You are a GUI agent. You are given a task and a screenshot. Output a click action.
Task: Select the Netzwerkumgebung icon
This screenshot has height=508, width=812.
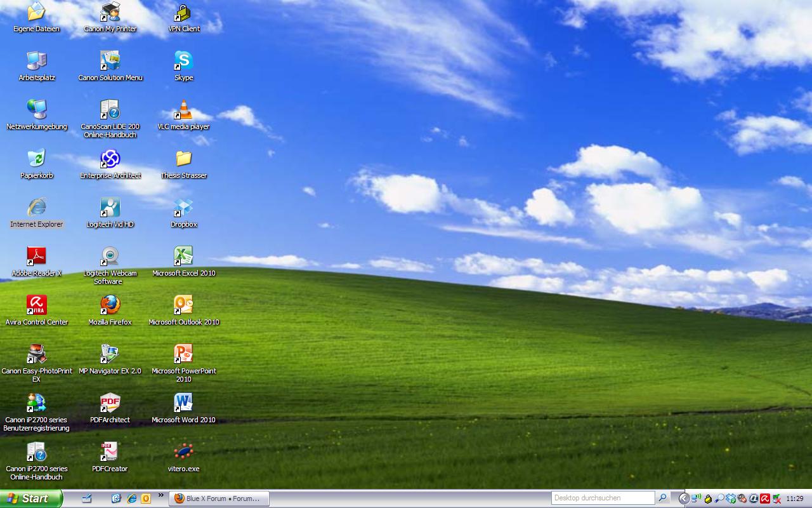coord(37,116)
